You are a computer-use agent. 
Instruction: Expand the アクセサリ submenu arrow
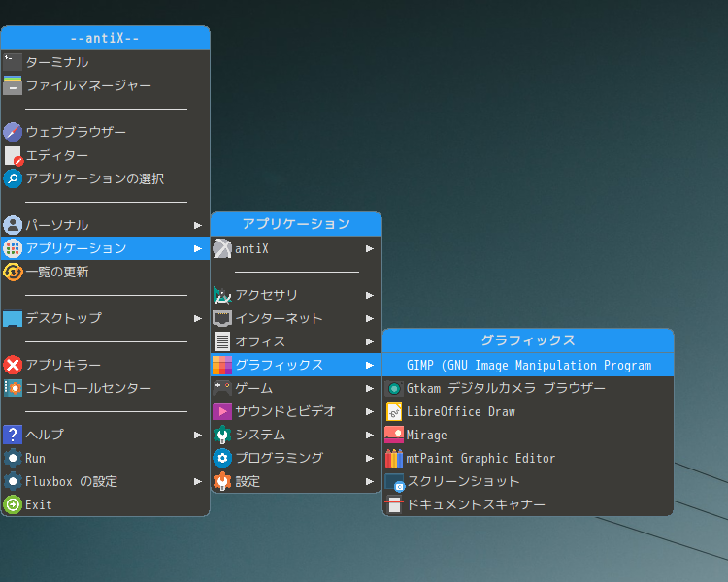[370, 295]
